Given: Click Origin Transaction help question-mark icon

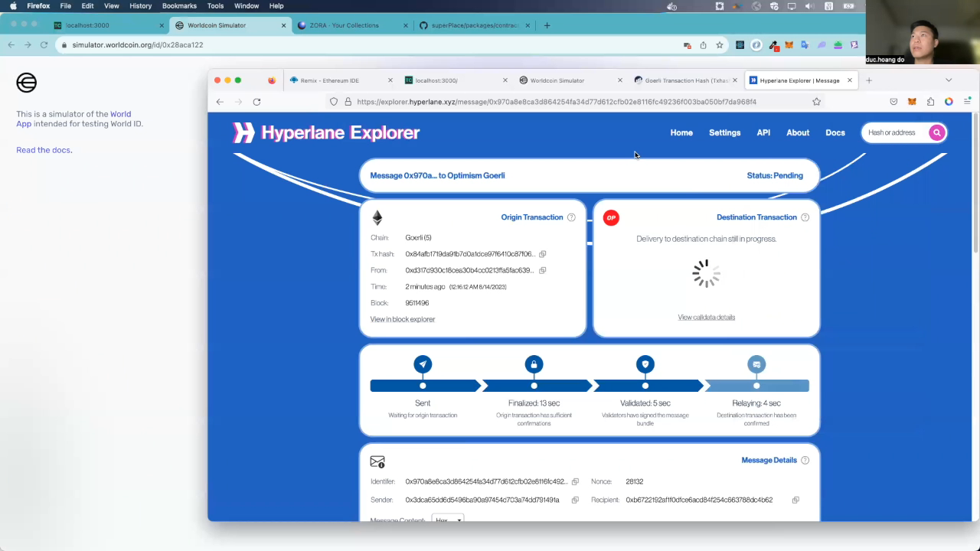Looking at the screenshot, I should (571, 217).
